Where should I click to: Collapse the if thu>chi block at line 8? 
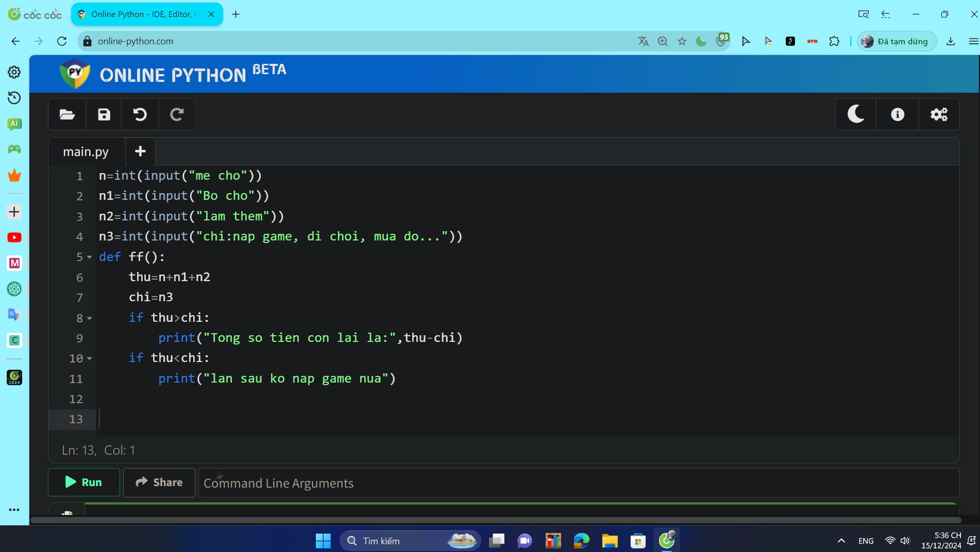tap(90, 318)
